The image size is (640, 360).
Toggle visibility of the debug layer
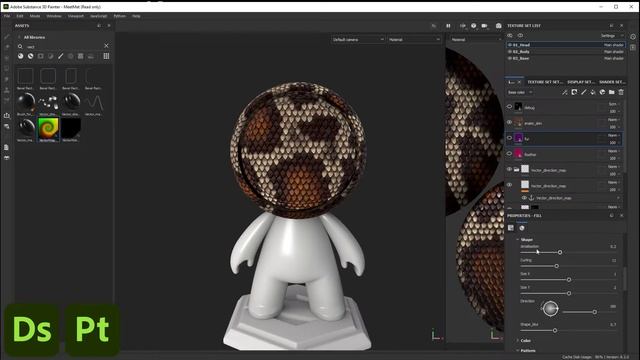(x=509, y=107)
